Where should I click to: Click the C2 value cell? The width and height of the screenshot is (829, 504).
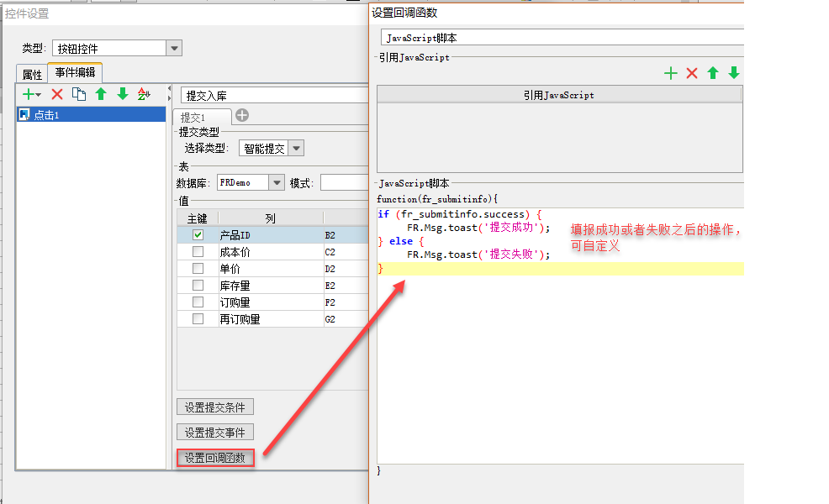click(x=346, y=251)
